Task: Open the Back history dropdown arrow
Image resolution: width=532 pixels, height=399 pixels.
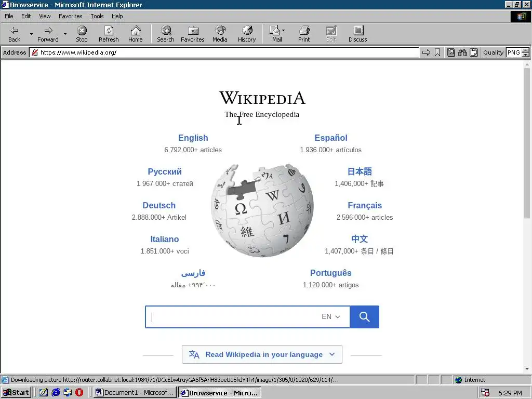Action: (x=31, y=34)
